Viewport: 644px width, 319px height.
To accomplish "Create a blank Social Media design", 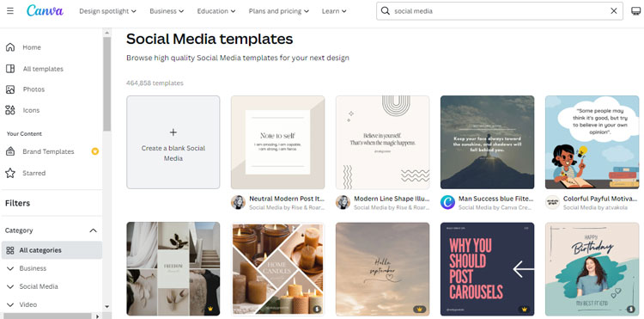I will (x=173, y=142).
